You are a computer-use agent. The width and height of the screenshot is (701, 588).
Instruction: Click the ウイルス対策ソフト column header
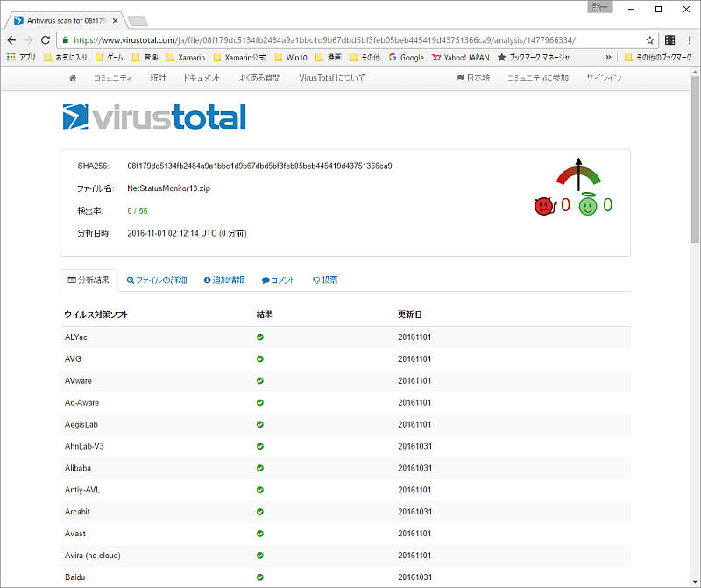click(96, 315)
